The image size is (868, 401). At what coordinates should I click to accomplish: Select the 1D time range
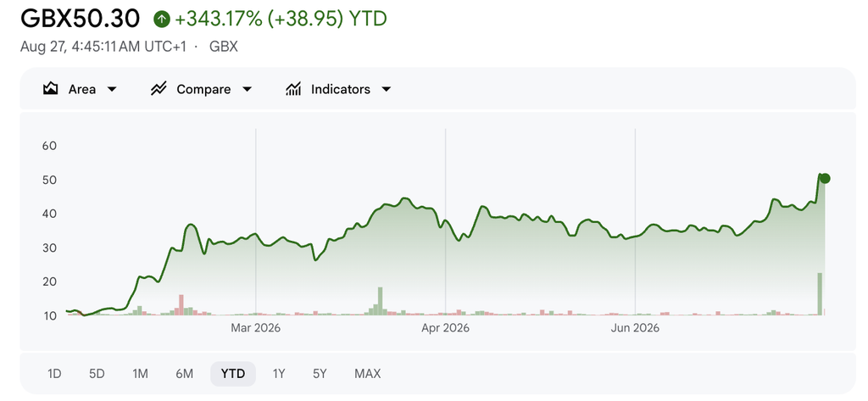point(54,374)
